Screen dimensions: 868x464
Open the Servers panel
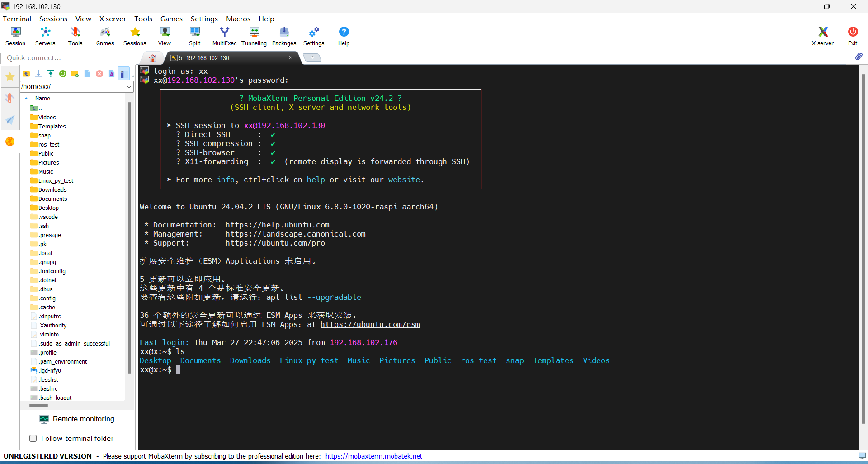[x=45, y=36]
